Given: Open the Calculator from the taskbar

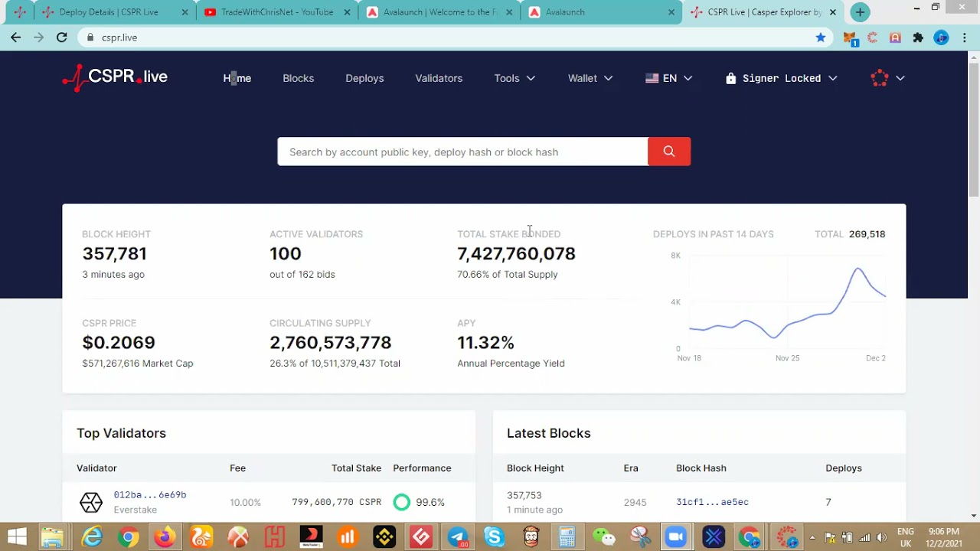Looking at the screenshot, I should (x=567, y=537).
